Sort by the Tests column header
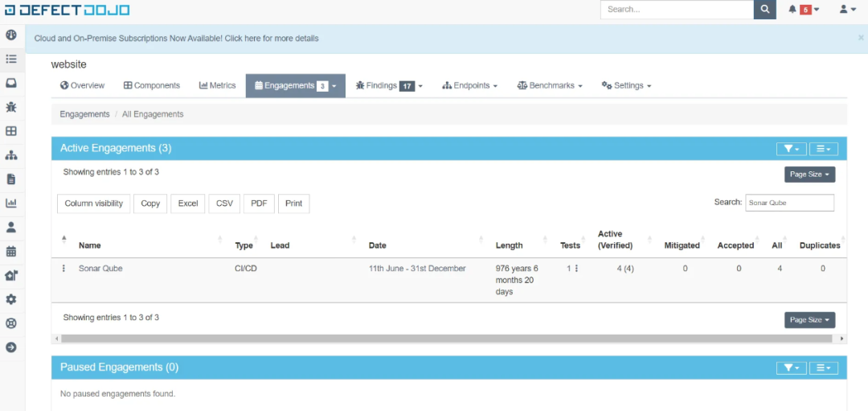The image size is (868, 411). [570, 245]
